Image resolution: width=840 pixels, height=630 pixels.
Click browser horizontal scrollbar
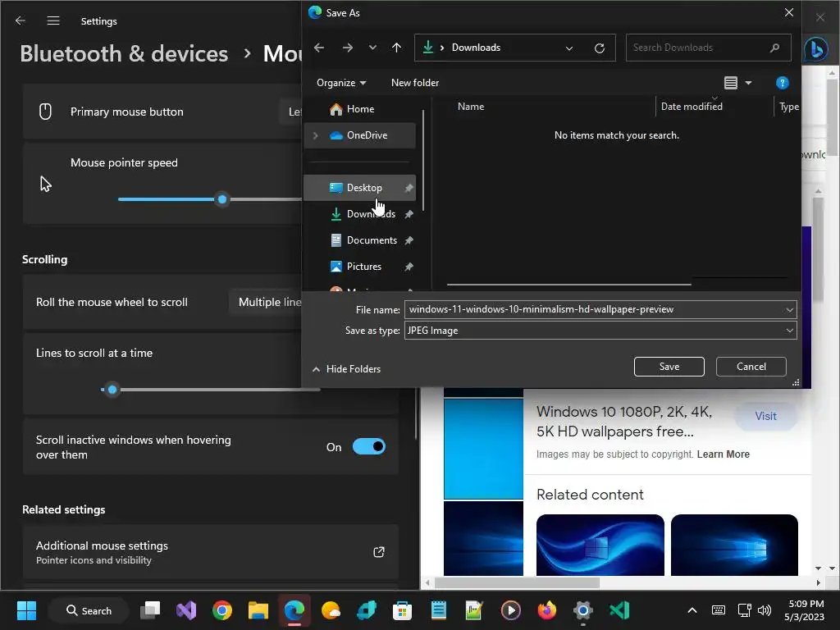coord(517,582)
